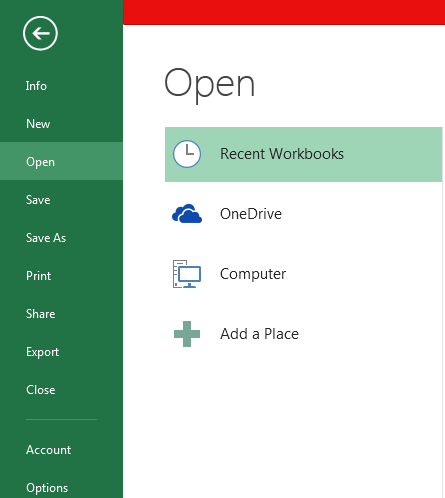Select Close in the sidebar
Viewport: 445px width, 498px height.
tap(61, 390)
